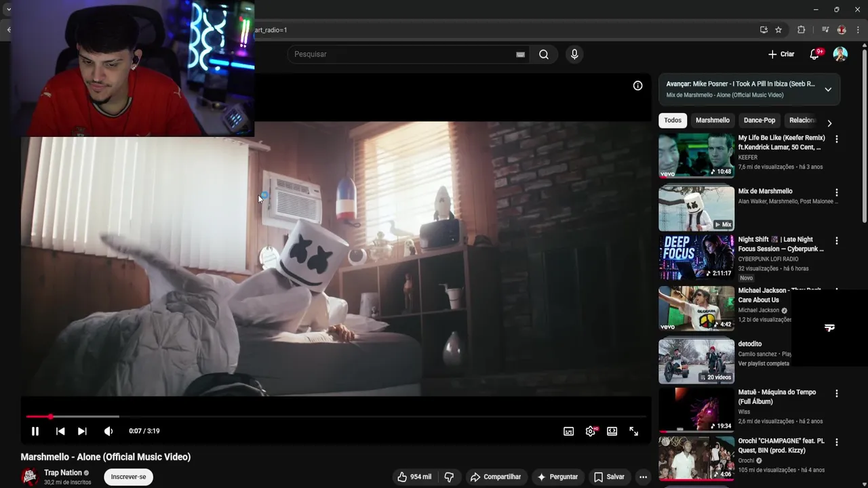Open the player settings gear
868x488 pixels.
coord(591,431)
